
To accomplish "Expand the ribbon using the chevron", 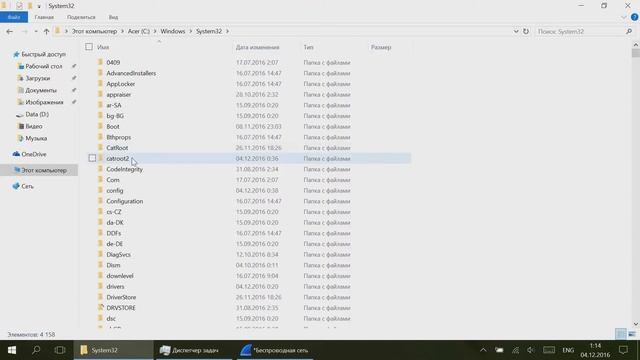I will (x=623, y=17).
